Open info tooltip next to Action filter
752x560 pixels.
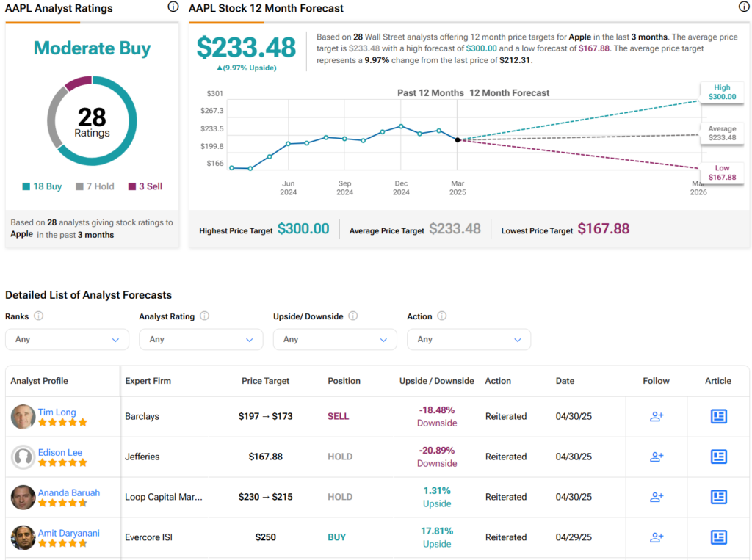coord(442,316)
